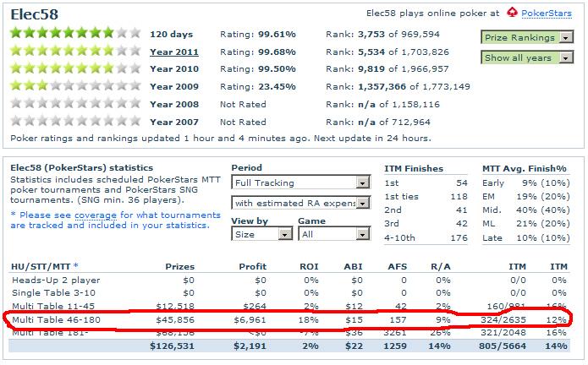Click the 324/2635 ITM value
The image size is (588, 365).
[503, 320]
